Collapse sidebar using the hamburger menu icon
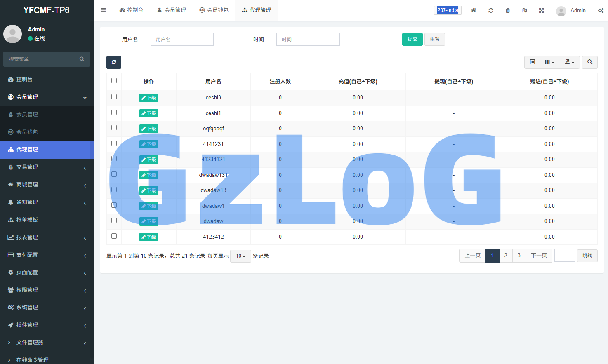Screen dimensions: 608x364 coord(104,10)
